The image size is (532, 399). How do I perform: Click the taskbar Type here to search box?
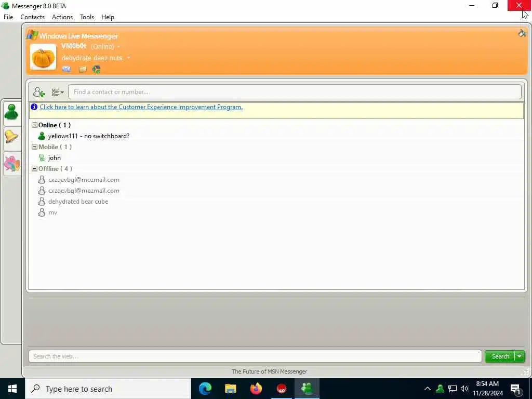coord(108,389)
